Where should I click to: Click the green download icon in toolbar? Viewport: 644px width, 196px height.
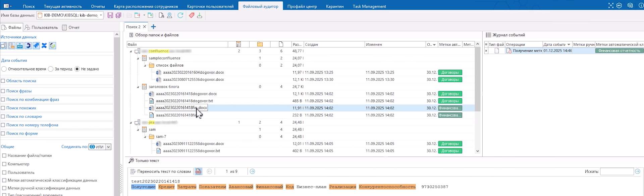(200, 15)
